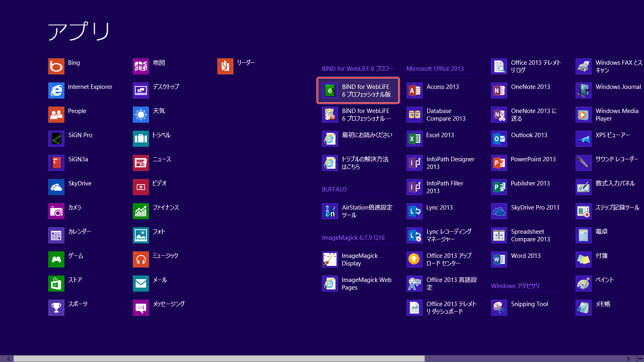Open the ファイナンス finance app

click(141, 211)
